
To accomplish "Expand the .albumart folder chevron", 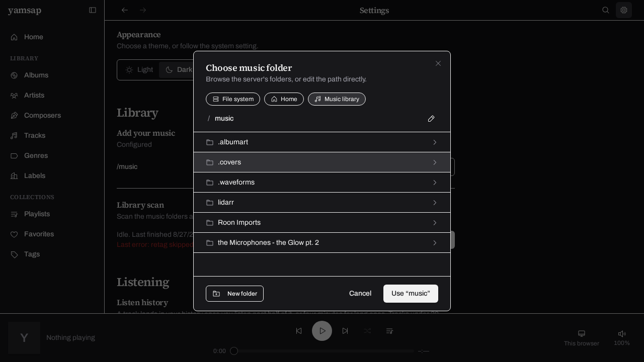I will 435,142.
